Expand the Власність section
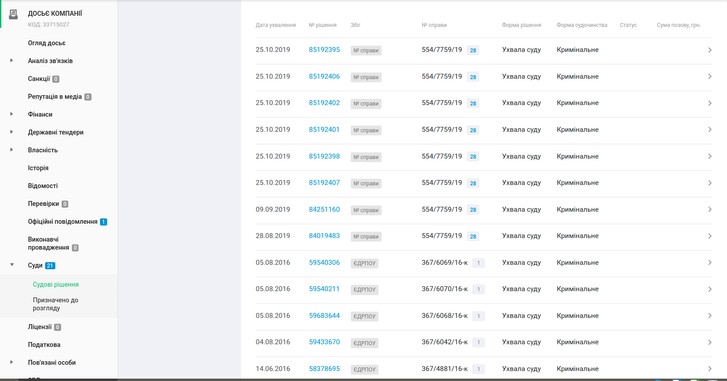The width and height of the screenshot is (727, 381). (x=12, y=150)
